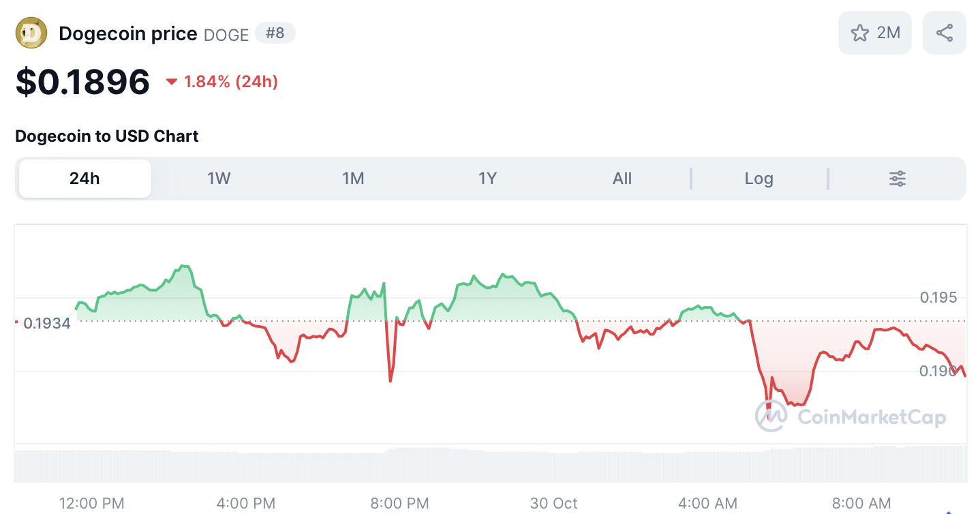Click the #8 rank badge
This screenshot has height=514, width=980.
point(275,33)
